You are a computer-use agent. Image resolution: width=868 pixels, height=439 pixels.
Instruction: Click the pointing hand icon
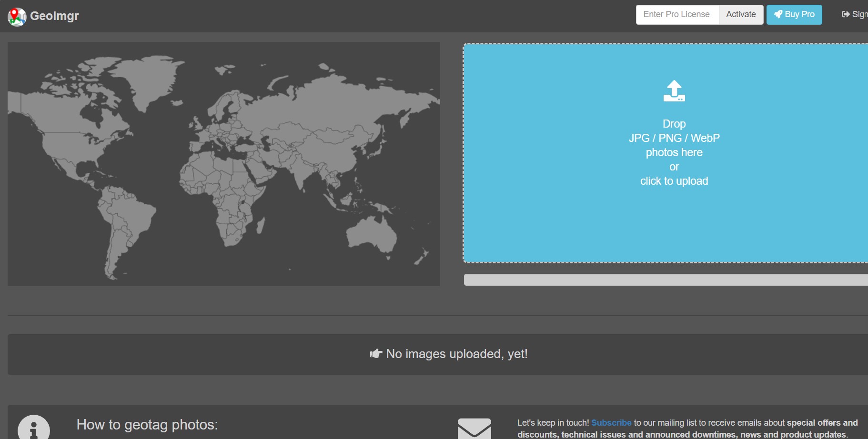coord(376,354)
